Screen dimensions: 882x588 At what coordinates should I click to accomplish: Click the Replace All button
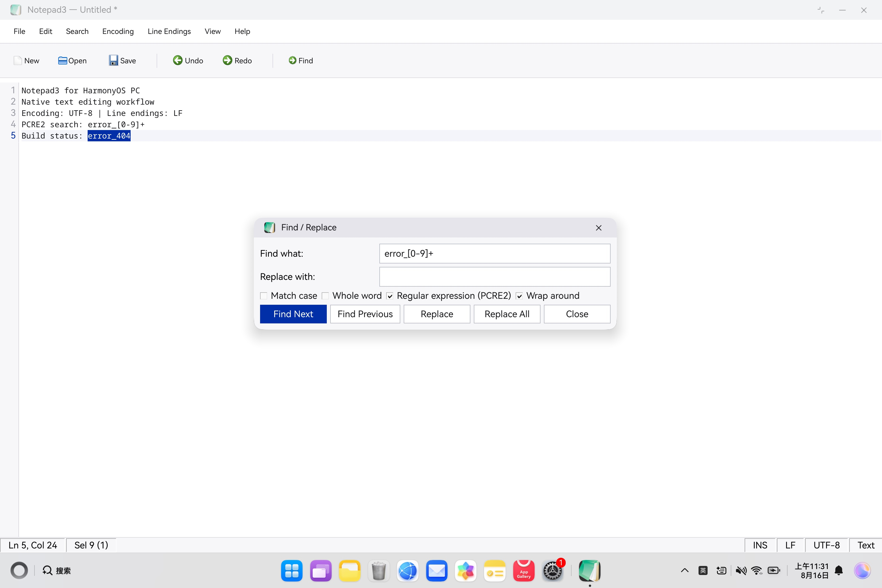pos(507,314)
